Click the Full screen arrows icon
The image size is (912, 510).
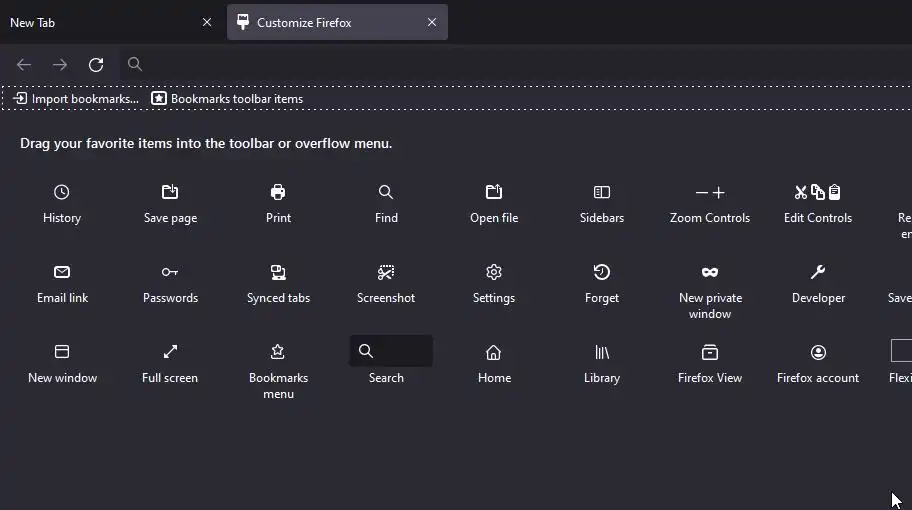coord(170,352)
